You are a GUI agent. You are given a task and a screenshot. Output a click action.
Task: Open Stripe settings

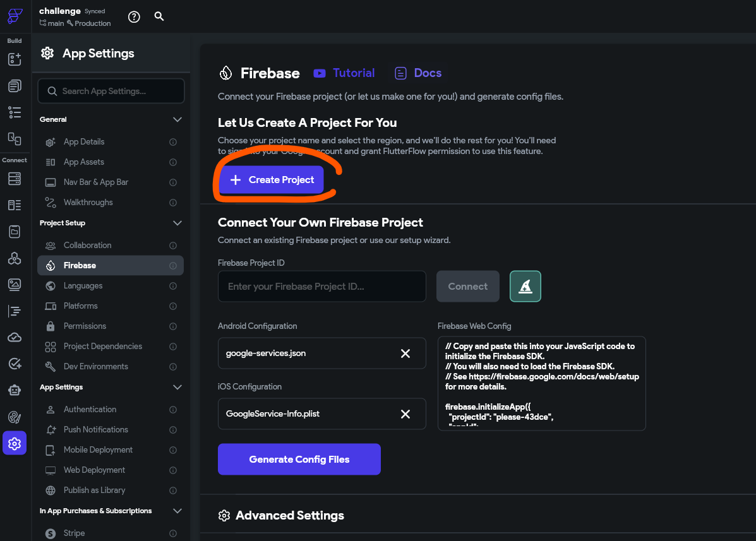[111, 533]
